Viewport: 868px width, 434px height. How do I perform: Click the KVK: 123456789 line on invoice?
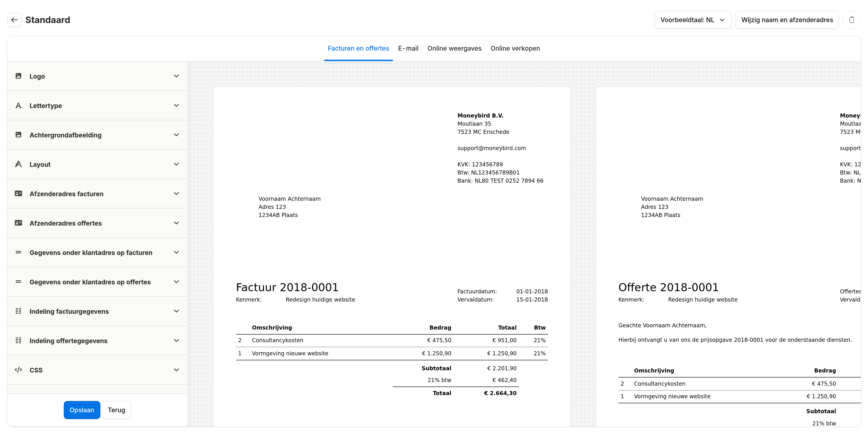(480, 164)
